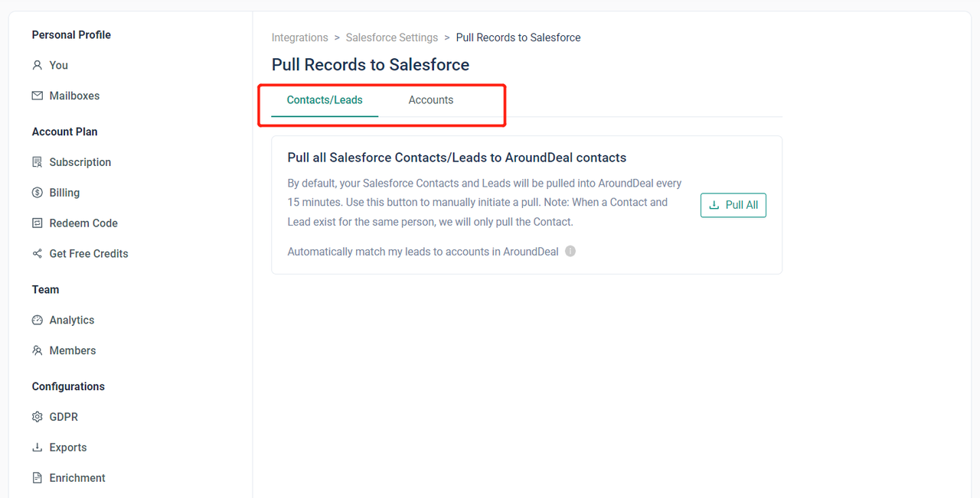Click the Mailboxes envelope icon
The image size is (980, 498).
[x=37, y=96]
